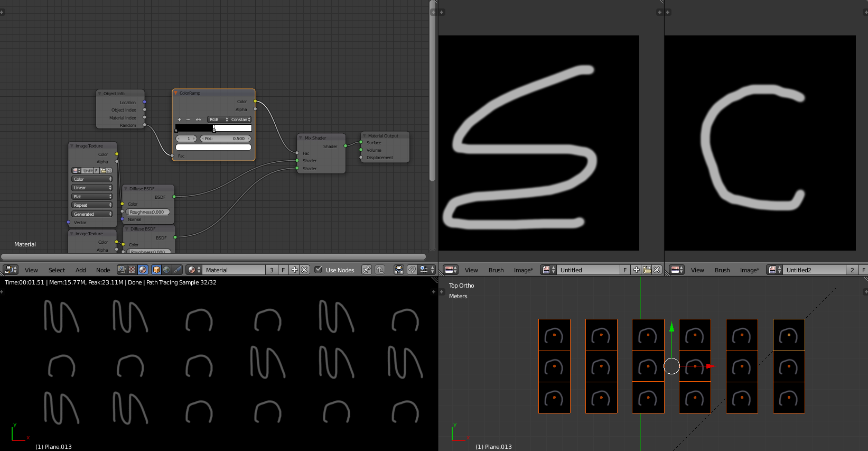Click the node editor vertical scrollbar
868x451 pixels.
[432, 91]
